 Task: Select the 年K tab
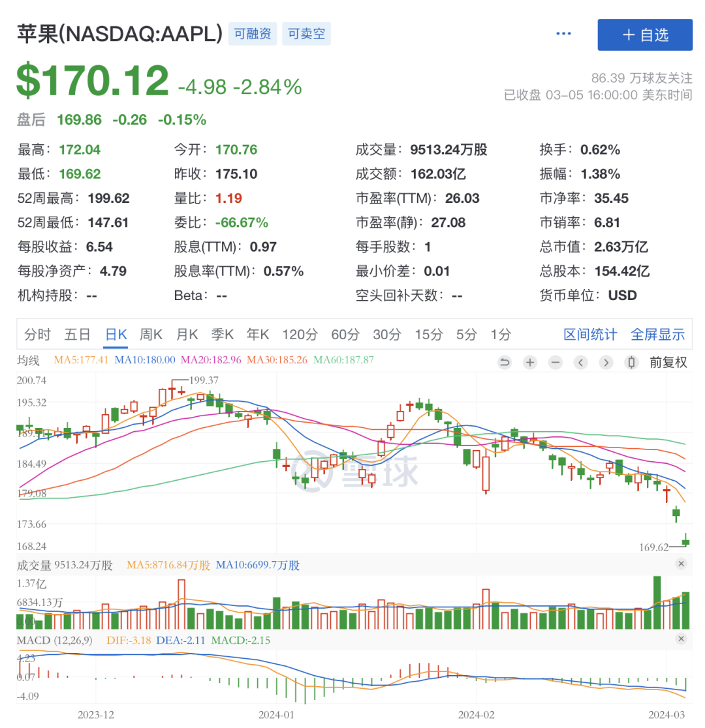tap(258, 334)
